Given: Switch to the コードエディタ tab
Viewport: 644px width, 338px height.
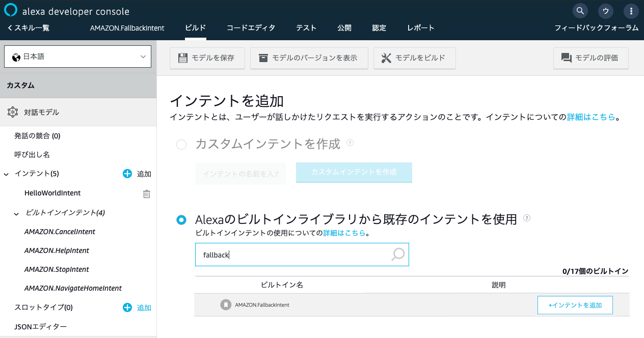Looking at the screenshot, I should tap(251, 28).
